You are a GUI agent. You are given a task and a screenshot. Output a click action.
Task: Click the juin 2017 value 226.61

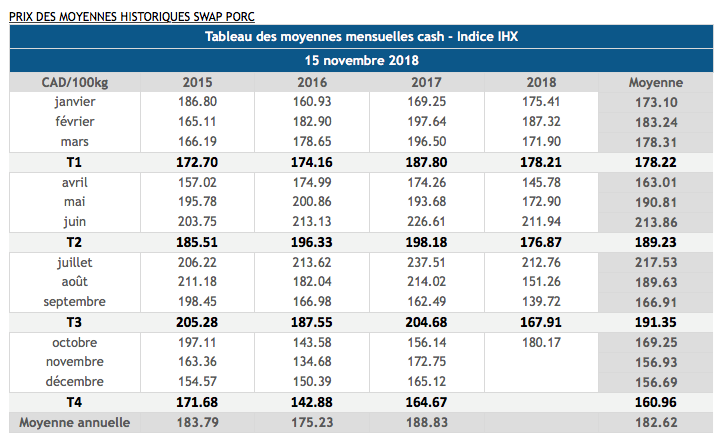pos(426,222)
